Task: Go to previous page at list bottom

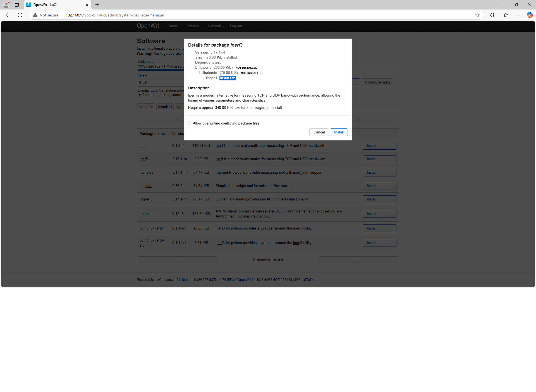Action: [178, 260]
